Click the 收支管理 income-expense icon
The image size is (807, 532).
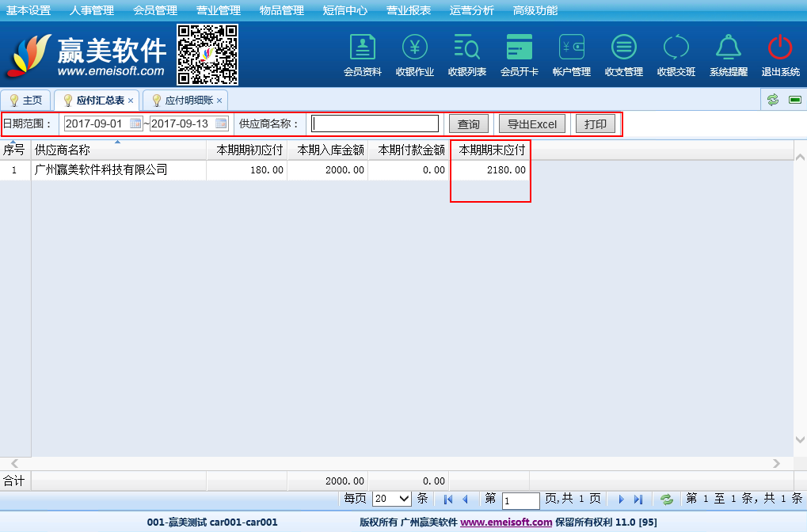coord(623,48)
